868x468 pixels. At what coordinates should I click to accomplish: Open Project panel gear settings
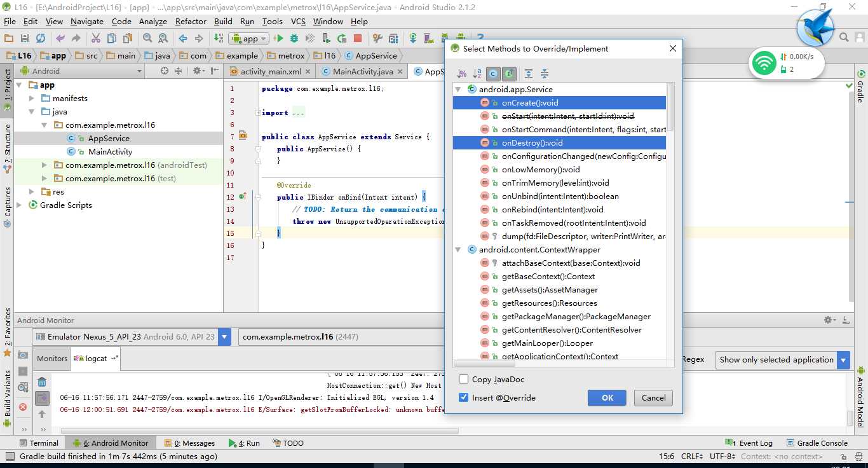(198, 71)
